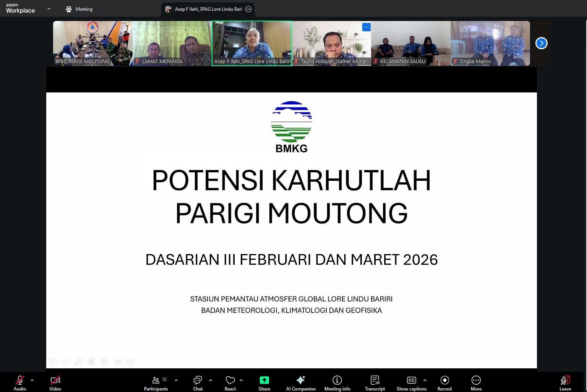Image resolution: width=587 pixels, height=392 pixels.
Task: Toggle Show captions on
Action: 411,383
